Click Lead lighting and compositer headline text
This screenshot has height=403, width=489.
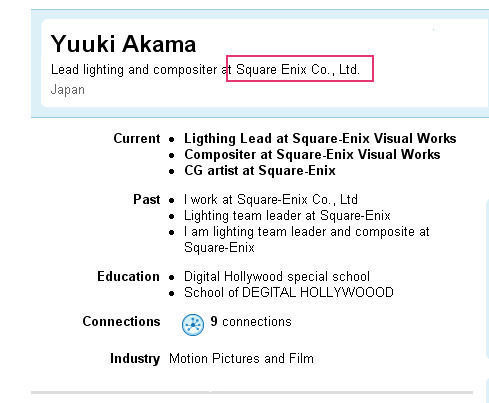click(x=134, y=70)
